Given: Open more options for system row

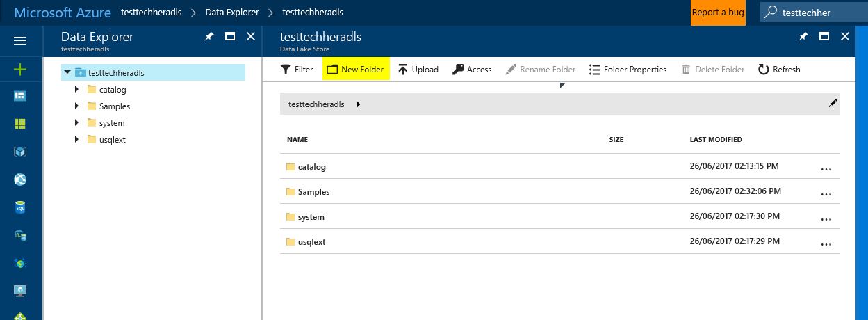Looking at the screenshot, I should pos(826,218).
